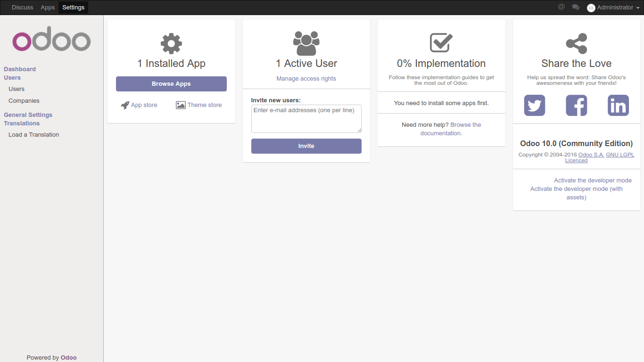Click the Browse Apps button
Viewport: 644px width, 362px height.
click(171, 83)
